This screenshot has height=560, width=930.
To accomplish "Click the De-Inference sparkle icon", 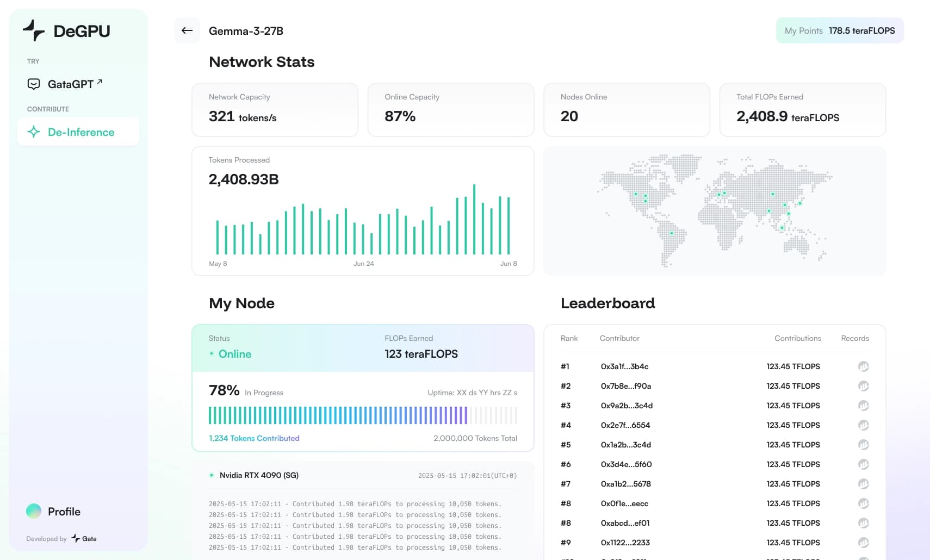I will (34, 132).
